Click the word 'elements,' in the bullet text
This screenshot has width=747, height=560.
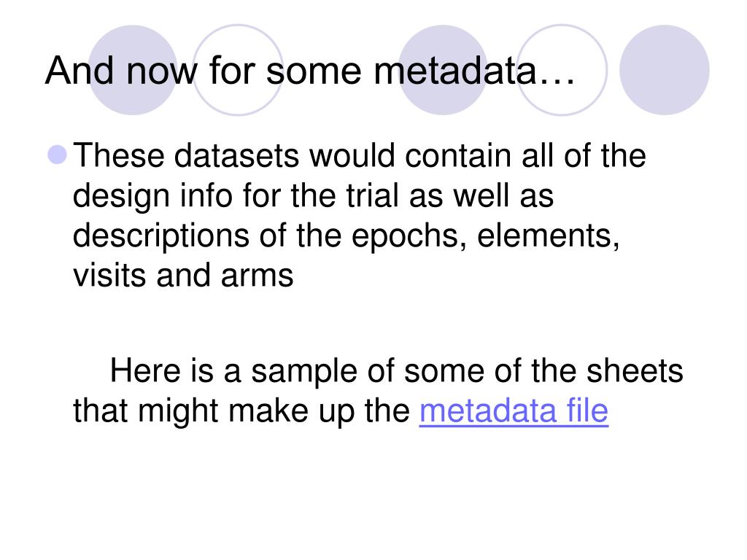click(549, 236)
